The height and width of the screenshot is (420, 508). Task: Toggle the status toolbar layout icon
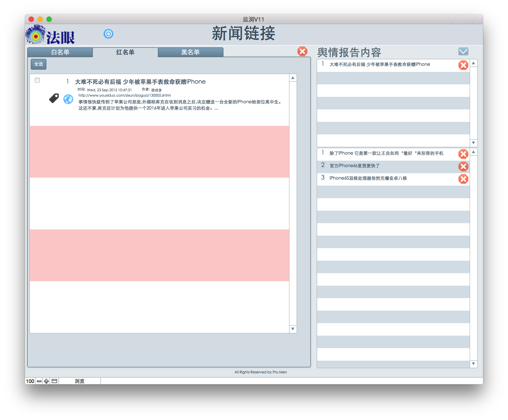pos(54,381)
